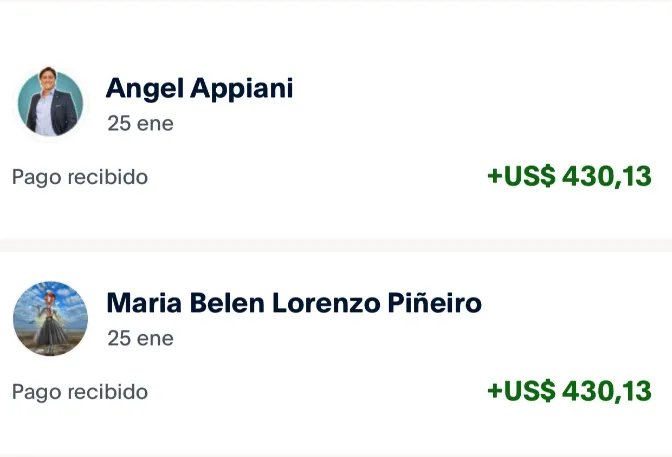
Task: Click the word Piñeiro in the second name
Action: pyautogui.click(x=435, y=303)
